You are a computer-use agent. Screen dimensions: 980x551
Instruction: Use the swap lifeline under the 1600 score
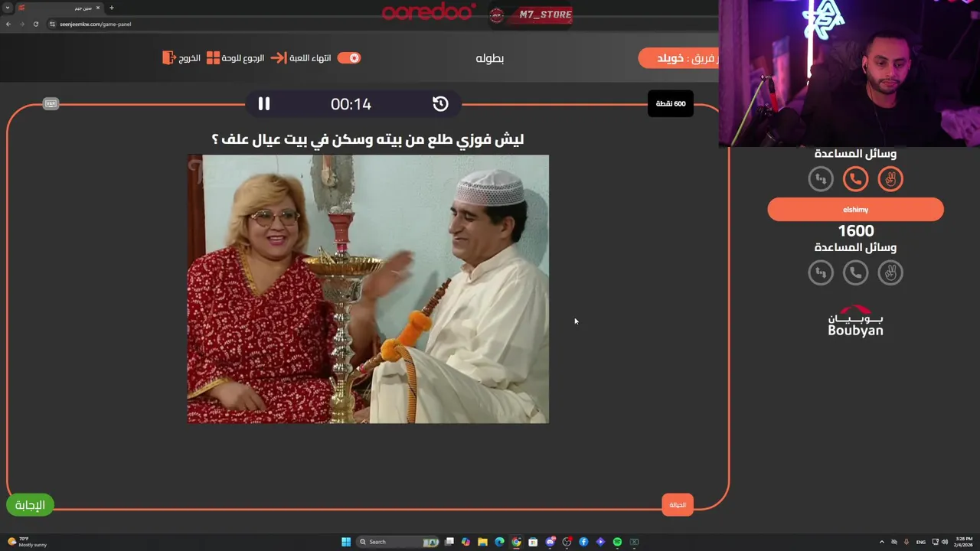point(821,272)
